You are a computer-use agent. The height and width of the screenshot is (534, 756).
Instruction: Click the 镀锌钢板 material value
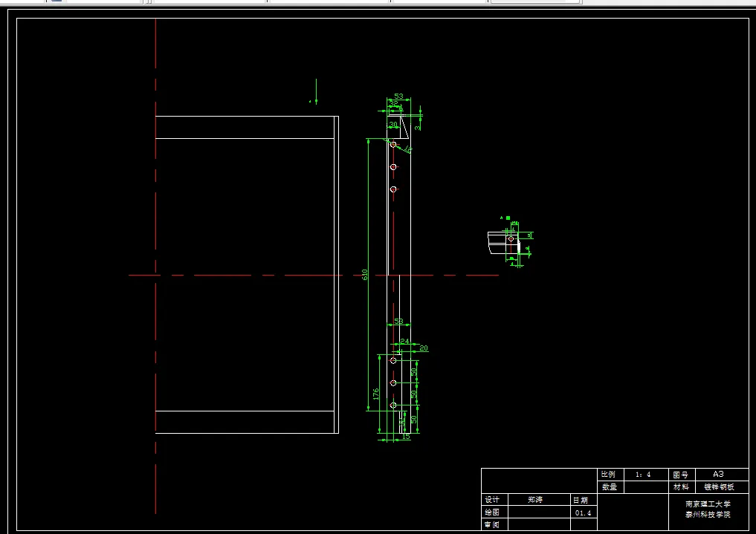(720, 486)
